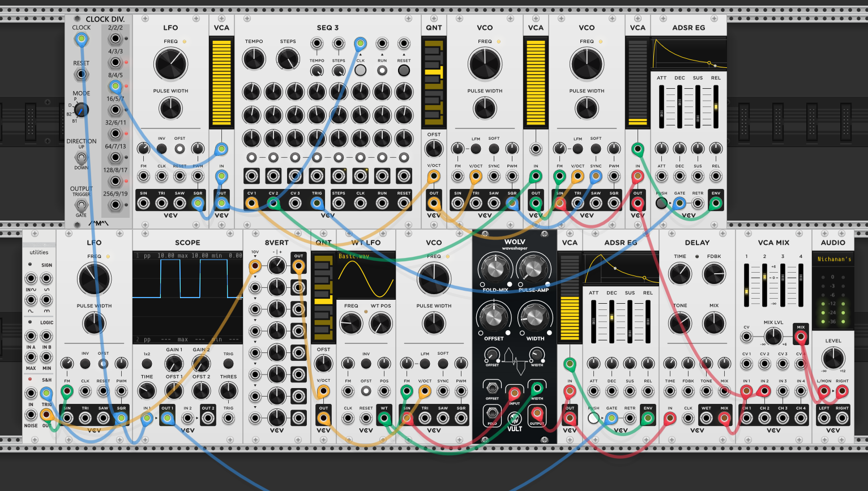Click the STEPS large knob on SEQ 3
868x491 pixels.
coord(288,59)
